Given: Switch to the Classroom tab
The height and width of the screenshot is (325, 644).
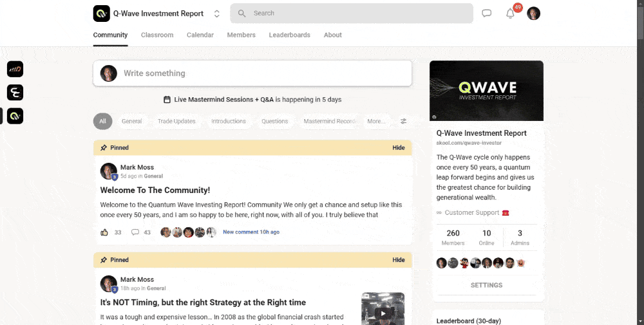Looking at the screenshot, I should pyautogui.click(x=157, y=35).
